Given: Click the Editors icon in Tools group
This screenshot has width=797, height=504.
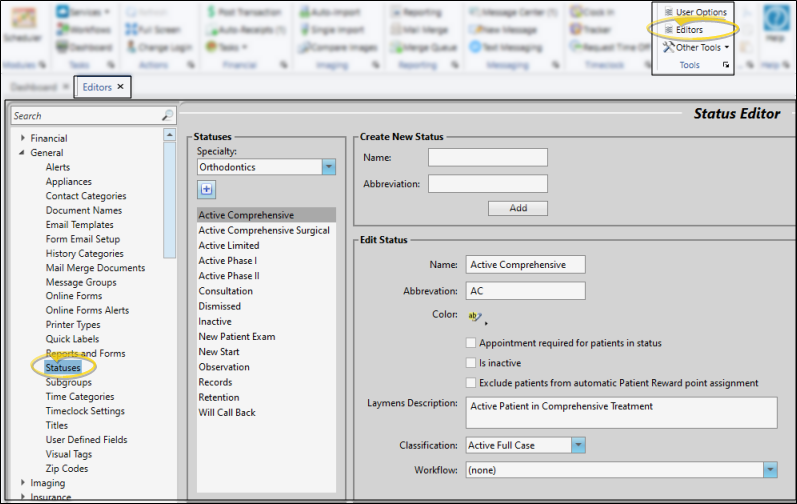Looking at the screenshot, I should [x=669, y=30].
